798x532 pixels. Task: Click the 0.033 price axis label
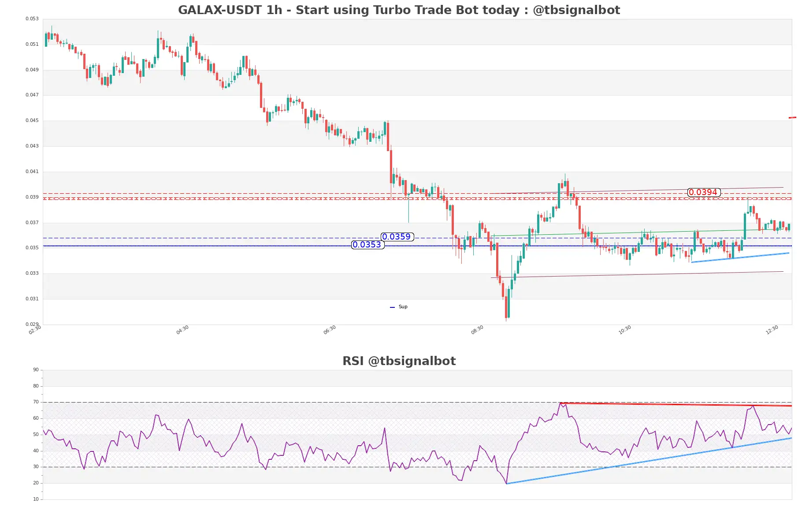tap(32, 273)
